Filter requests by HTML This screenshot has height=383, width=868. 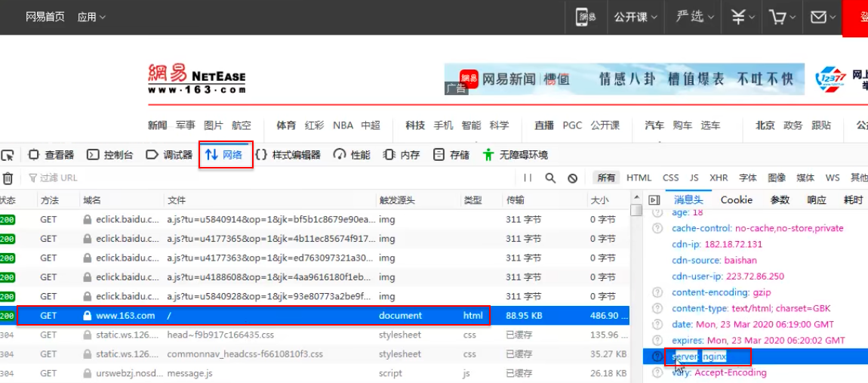click(639, 178)
